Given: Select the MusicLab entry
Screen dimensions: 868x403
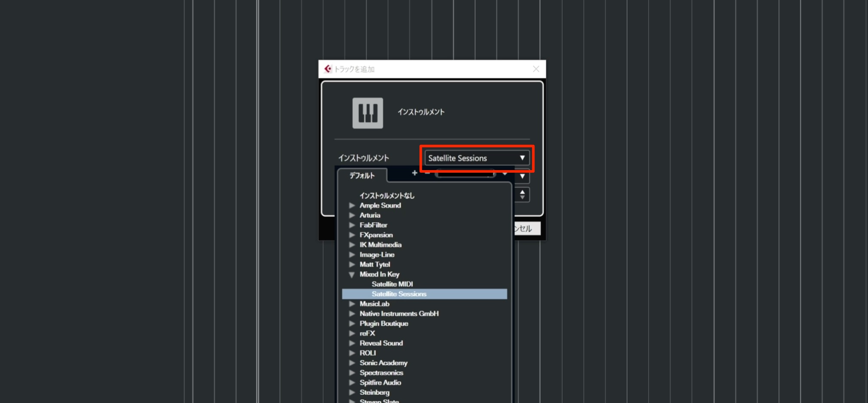Looking at the screenshot, I should click(374, 304).
